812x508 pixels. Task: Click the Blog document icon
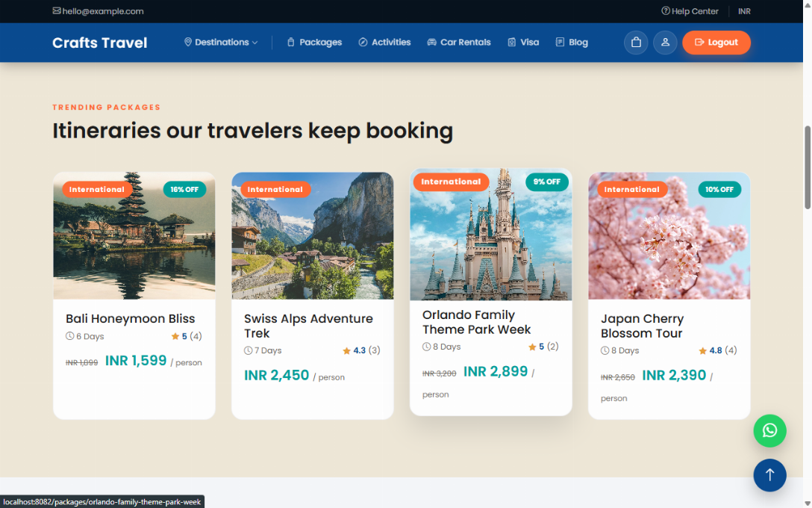[x=560, y=42]
